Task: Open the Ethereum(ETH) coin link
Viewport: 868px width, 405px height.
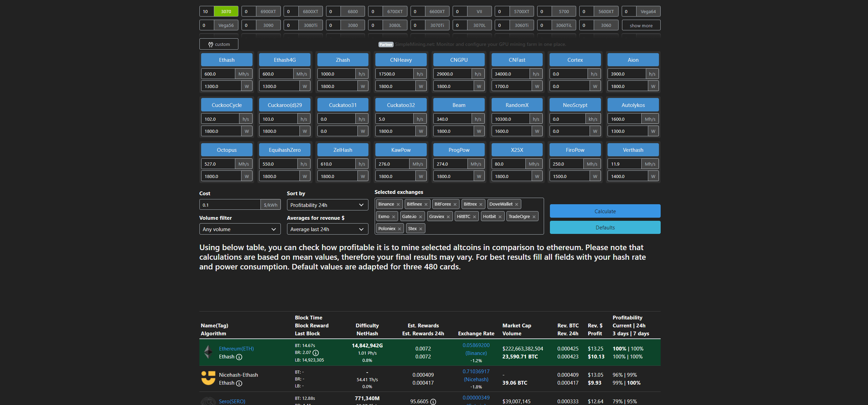Action: (236, 349)
